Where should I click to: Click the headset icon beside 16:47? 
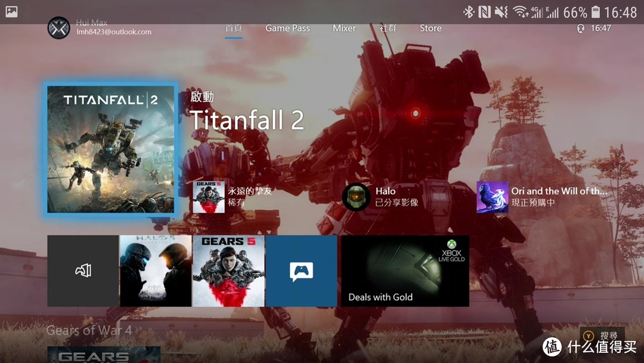pyautogui.click(x=581, y=29)
